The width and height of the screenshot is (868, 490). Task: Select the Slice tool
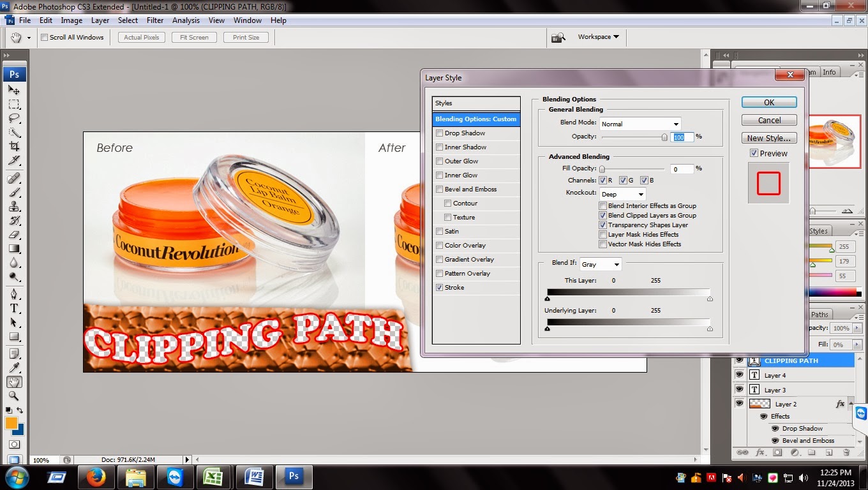14,160
